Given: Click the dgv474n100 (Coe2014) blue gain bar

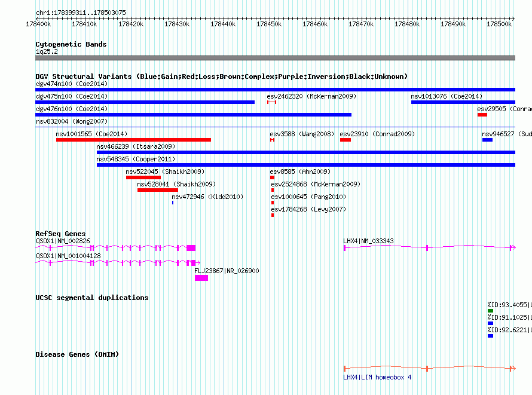Looking at the screenshot, I should (x=275, y=90).
